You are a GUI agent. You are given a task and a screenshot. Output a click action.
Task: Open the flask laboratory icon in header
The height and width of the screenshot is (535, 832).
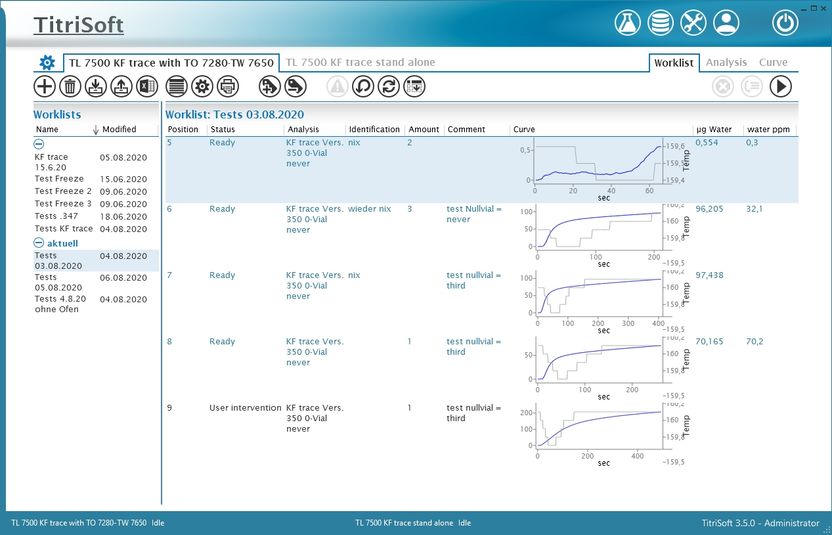click(627, 23)
